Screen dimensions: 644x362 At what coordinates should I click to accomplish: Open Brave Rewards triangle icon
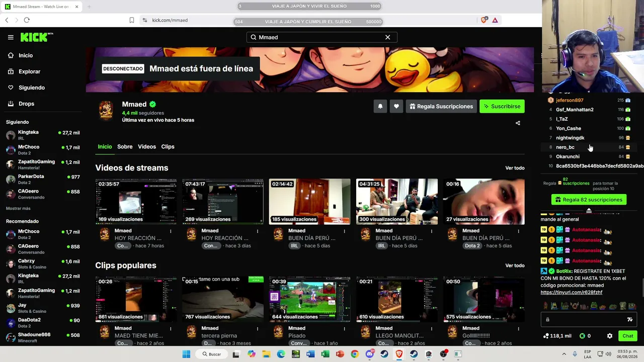pyautogui.click(x=495, y=20)
